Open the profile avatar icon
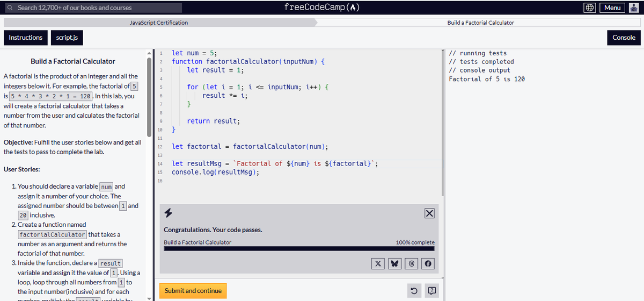The image size is (644, 301). tap(633, 8)
